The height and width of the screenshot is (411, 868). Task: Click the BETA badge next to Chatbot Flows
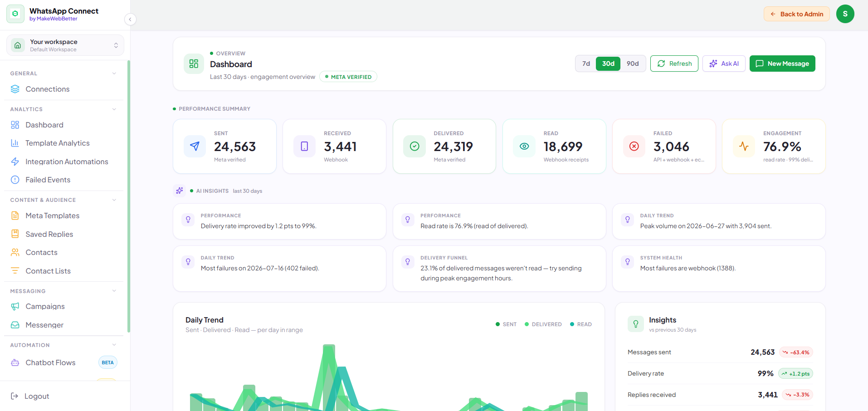coord(108,362)
